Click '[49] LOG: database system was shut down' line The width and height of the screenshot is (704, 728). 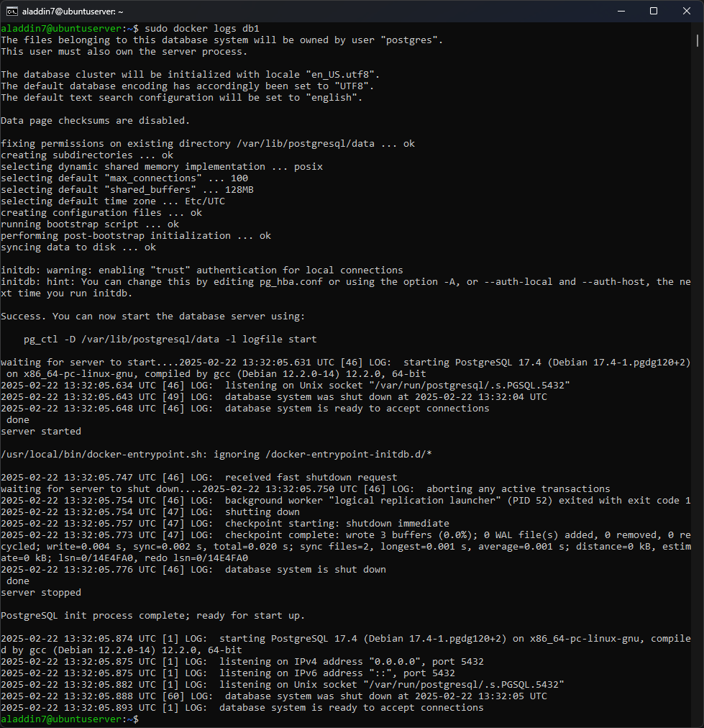(x=274, y=397)
